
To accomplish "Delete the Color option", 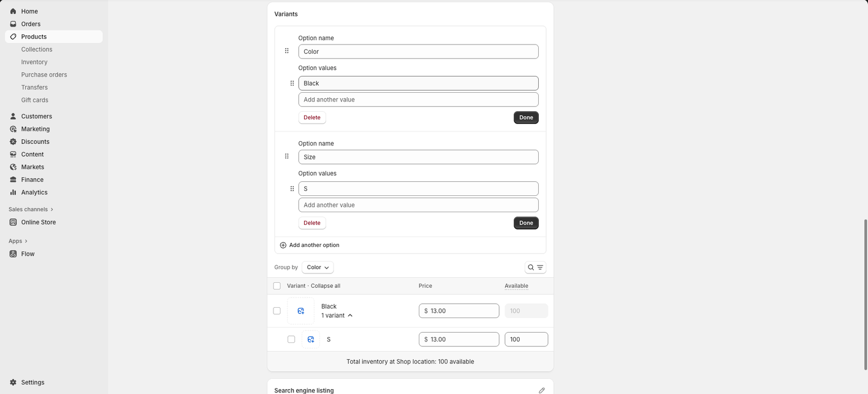I will point(312,118).
